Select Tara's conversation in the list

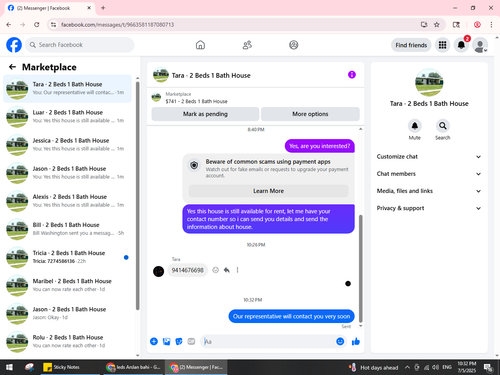click(67, 89)
